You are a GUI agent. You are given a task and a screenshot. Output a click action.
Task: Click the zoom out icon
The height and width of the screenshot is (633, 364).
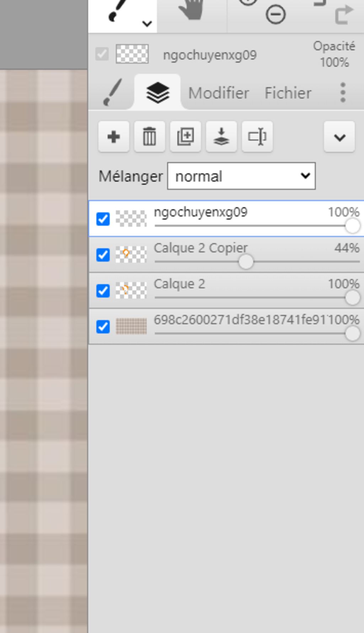coord(275,15)
